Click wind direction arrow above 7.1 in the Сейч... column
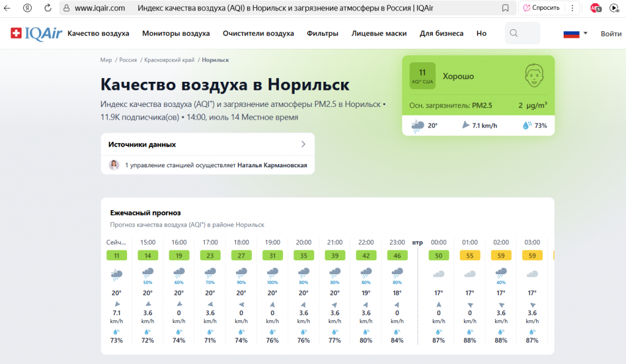This screenshot has height=364, width=626. tap(117, 304)
